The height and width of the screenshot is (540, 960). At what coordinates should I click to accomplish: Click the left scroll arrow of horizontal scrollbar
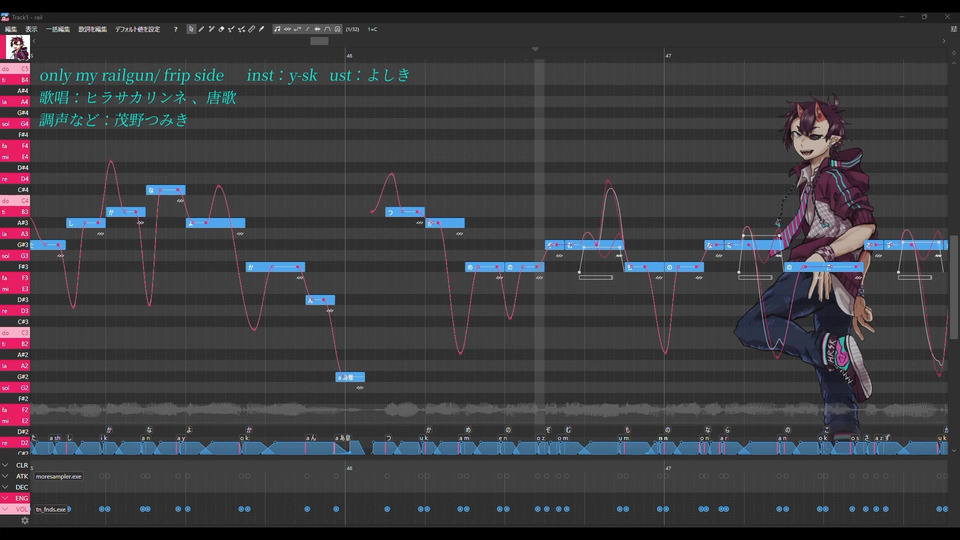pyautogui.click(x=34, y=41)
